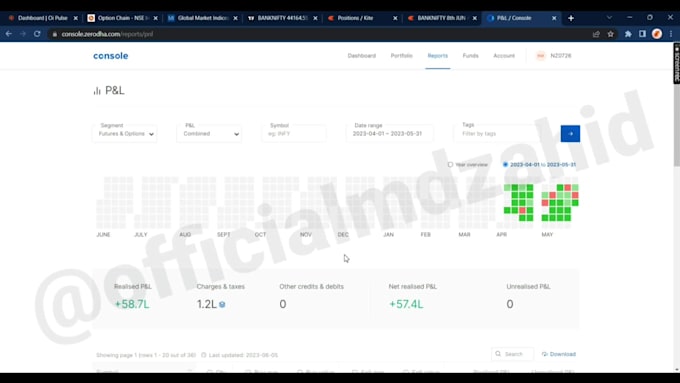Click the share page icon
Viewport: 680px width, 383px height.
[x=596, y=34]
